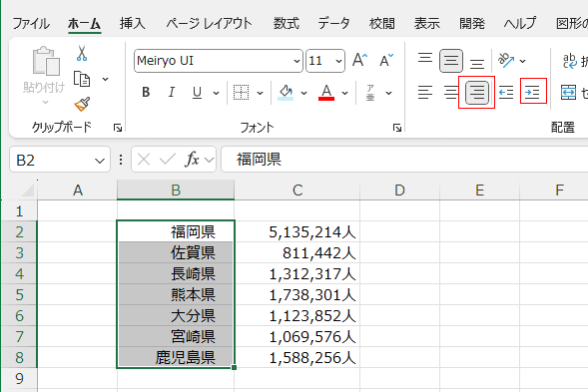Open the underline style dropdown arrow
588x392 pixels.
[216, 93]
